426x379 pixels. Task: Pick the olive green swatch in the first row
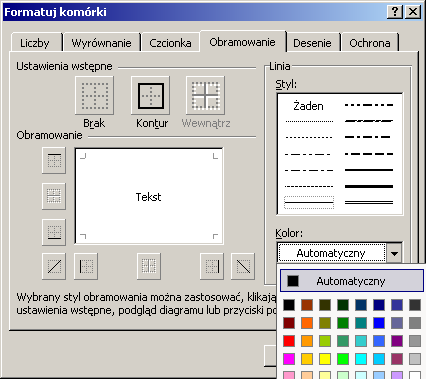click(325, 305)
